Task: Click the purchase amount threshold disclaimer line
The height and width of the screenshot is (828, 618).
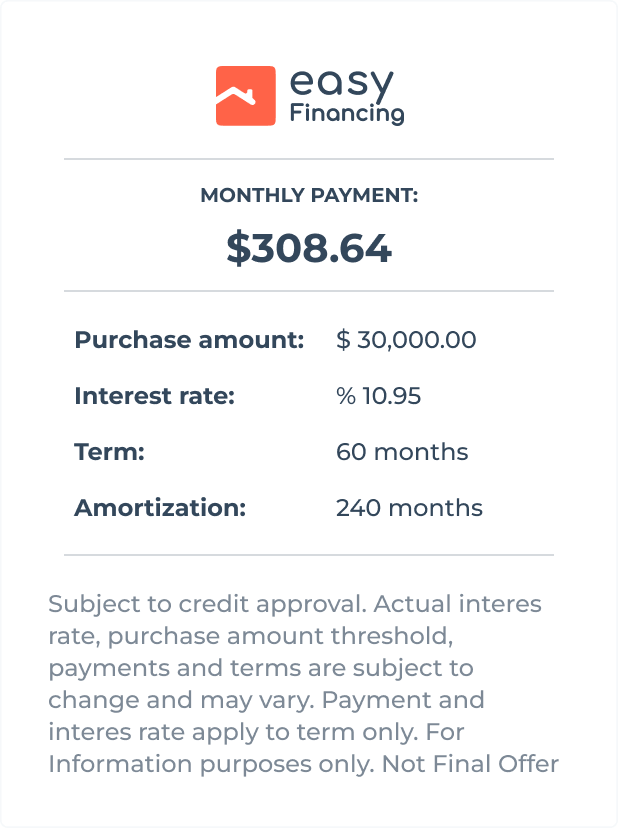Action: click(251, 636)
